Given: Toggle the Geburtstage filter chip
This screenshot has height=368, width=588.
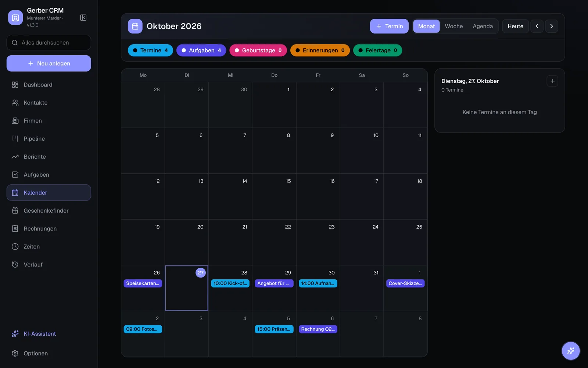Looking at the screenshot, I should pos(258,50).
